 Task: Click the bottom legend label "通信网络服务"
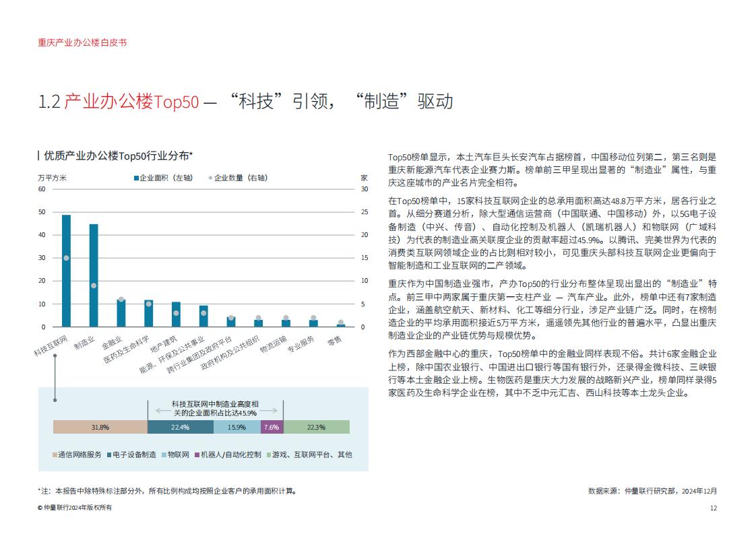(80, 455)
